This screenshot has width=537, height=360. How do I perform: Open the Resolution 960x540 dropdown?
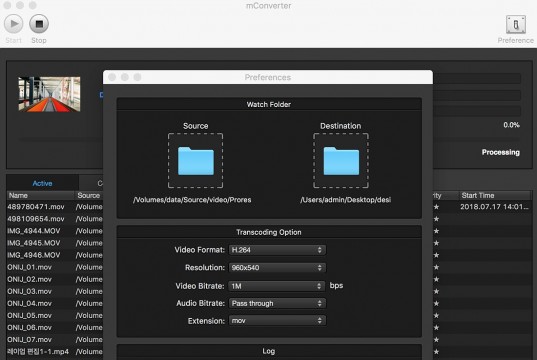pos(277,268)
